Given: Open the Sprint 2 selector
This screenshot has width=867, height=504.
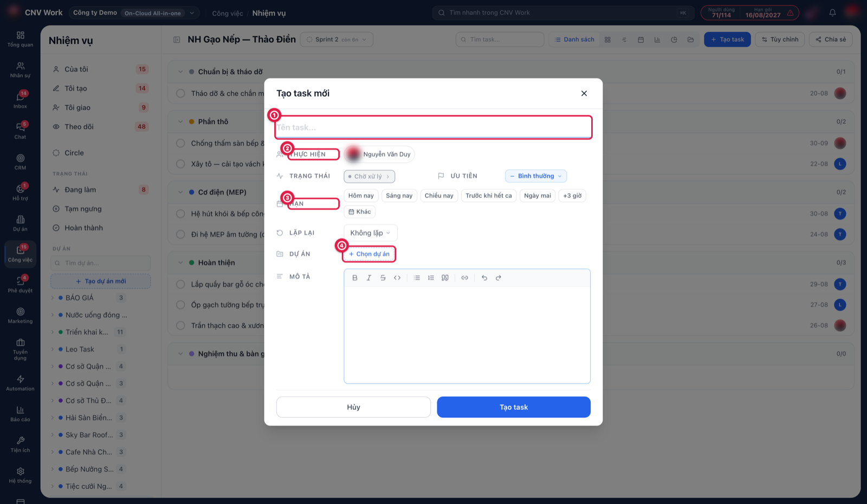Looking at the screenshot, I should (337, 39).
